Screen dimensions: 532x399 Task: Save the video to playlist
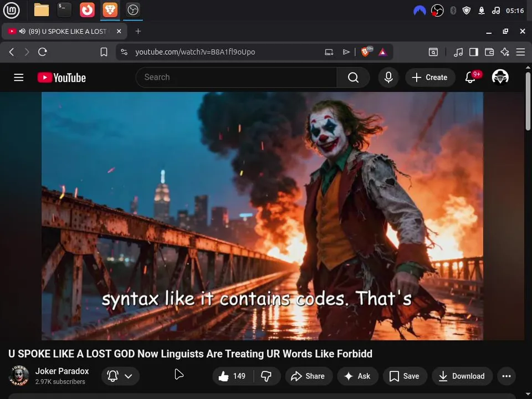405,376
